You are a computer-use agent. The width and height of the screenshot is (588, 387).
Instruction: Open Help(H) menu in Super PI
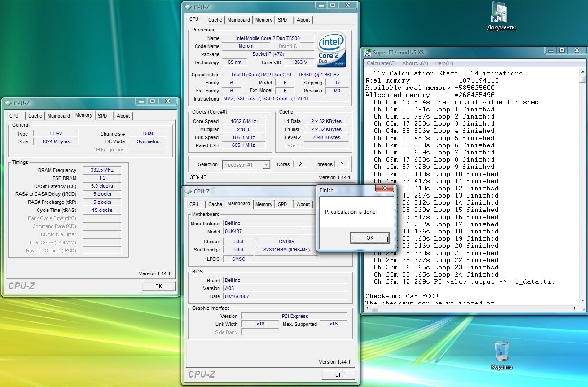(443, 63)
